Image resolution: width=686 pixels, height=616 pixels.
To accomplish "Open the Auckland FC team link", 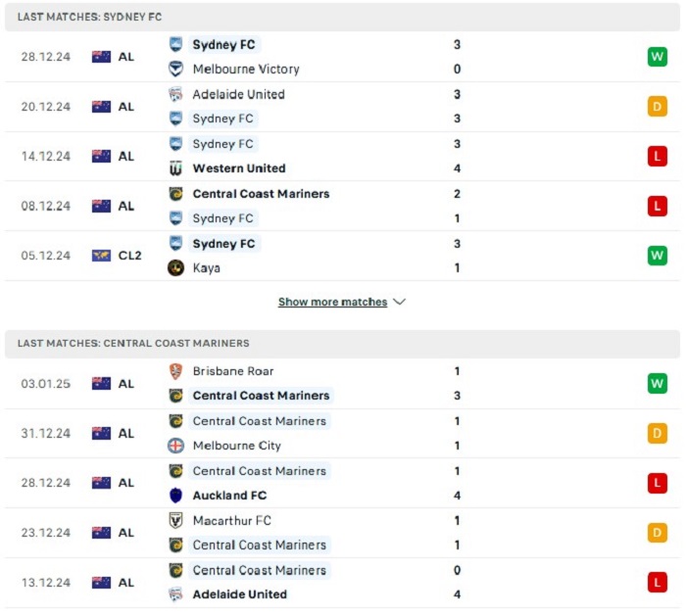I will pyautogui.click(x=229, y=496).
